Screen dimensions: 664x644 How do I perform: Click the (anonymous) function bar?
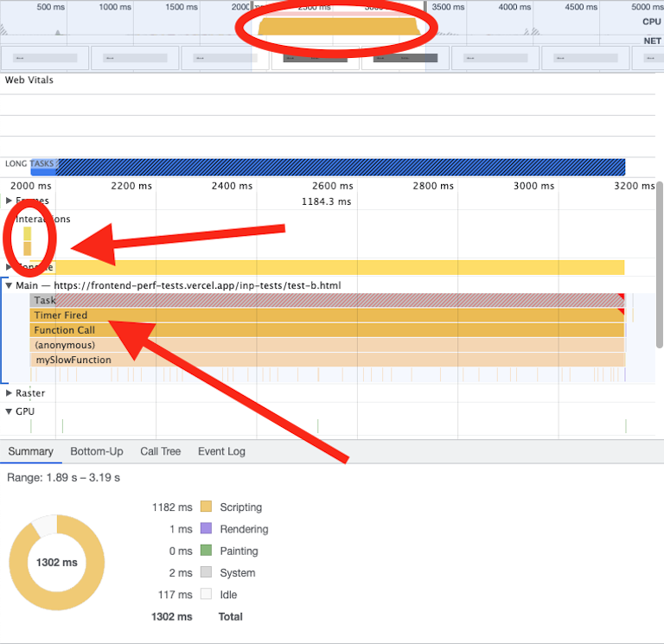pyautogui.click(x=327, y=345)
